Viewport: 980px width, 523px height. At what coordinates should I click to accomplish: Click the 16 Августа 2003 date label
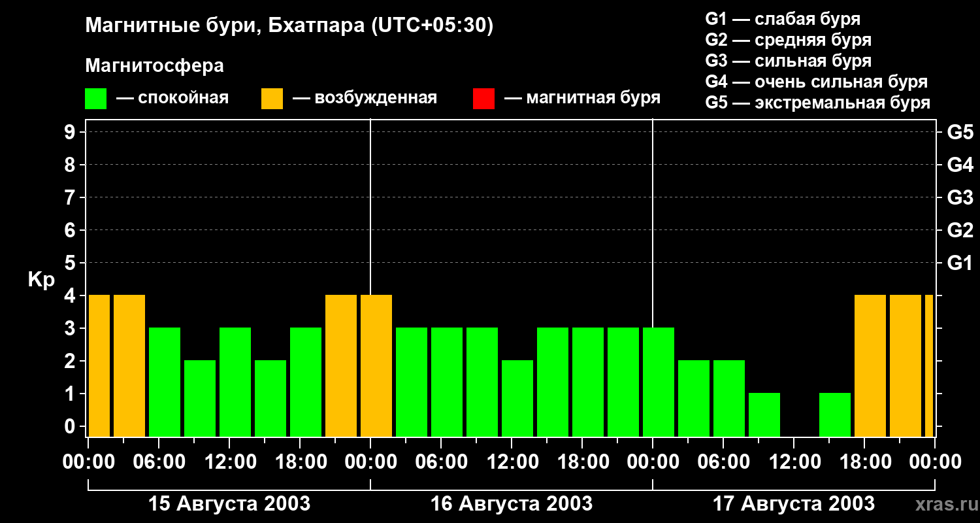[512, 504]
